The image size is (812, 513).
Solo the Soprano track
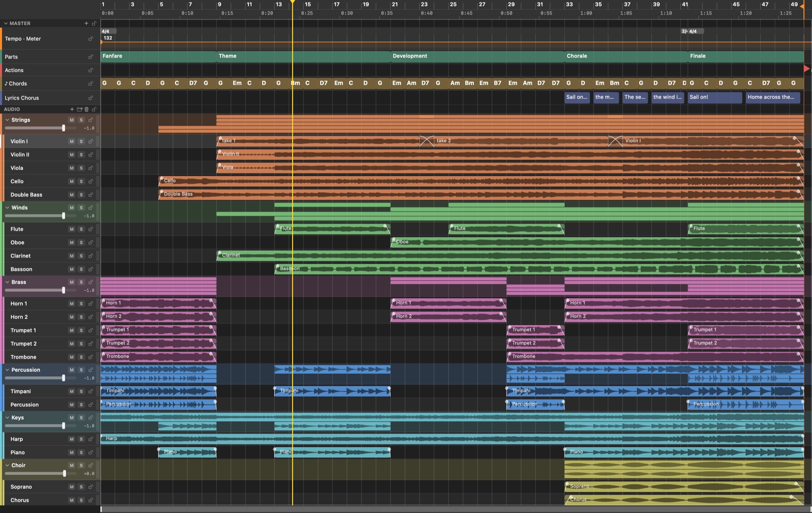coord(81,487)
